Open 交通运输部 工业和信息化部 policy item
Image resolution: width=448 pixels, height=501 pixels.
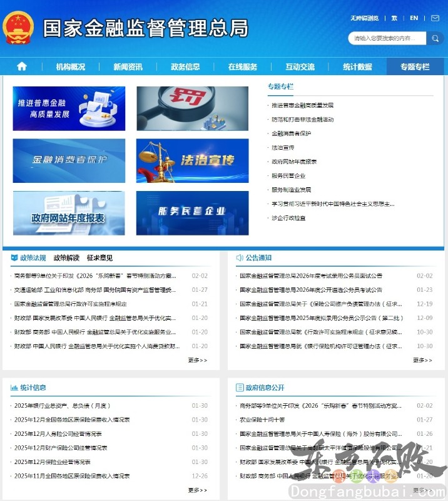[95, 290]
